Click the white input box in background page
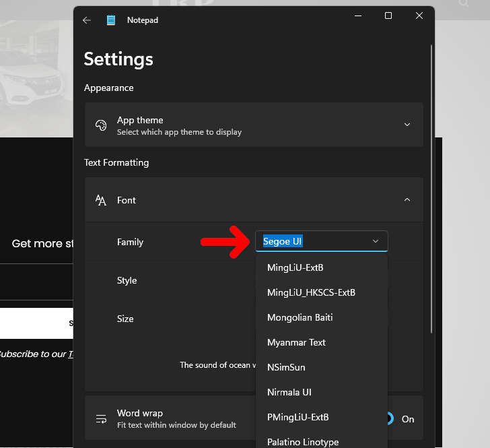The height and width of the screenshot is (448, 490). [x=36, y=323]
